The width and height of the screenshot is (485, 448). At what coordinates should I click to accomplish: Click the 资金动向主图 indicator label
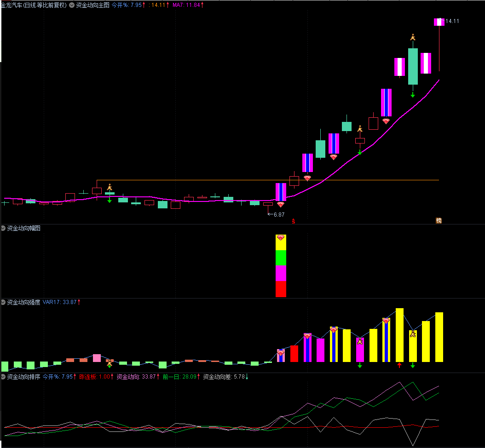(92, 6)
